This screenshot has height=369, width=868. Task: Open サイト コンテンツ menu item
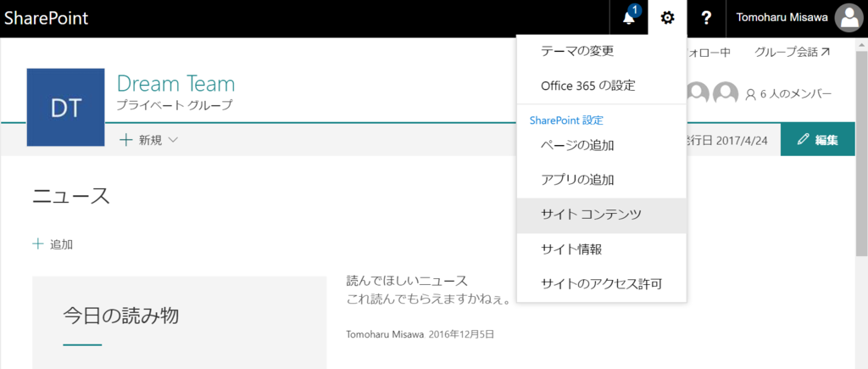tap(601, 215)
